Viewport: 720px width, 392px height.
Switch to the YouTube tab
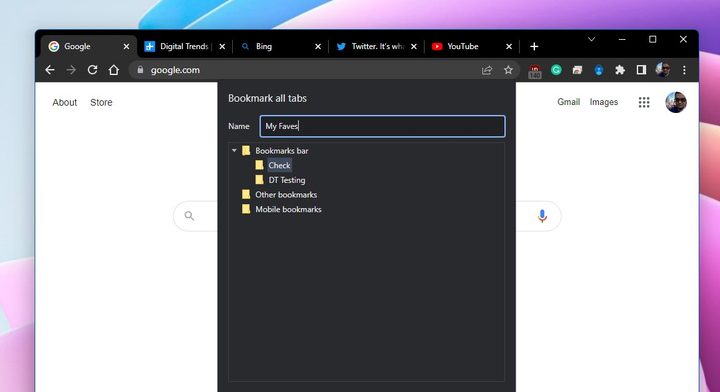[x=472, y=46]
